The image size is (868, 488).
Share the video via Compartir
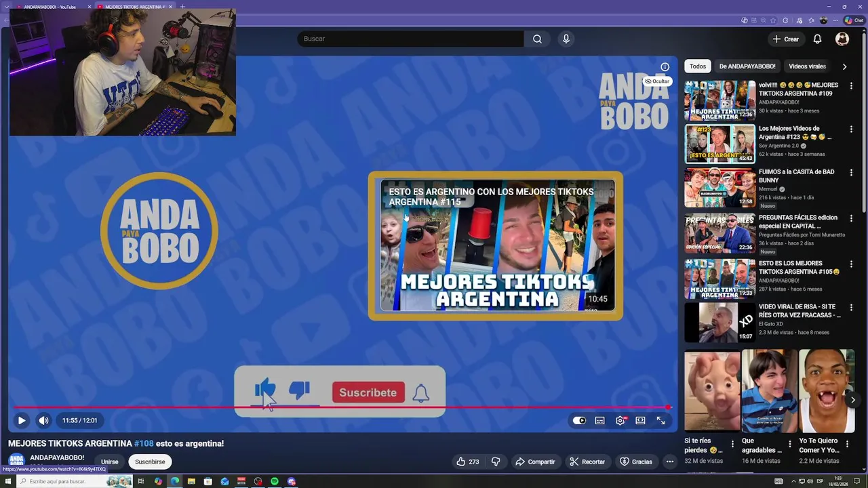pyautogui.click(x=535, y=462)
